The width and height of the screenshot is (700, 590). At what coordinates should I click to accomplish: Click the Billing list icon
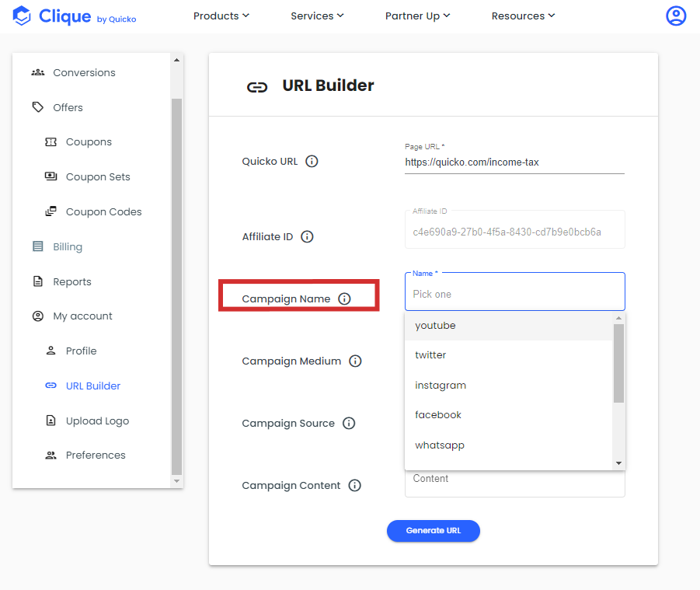[38, 246]
